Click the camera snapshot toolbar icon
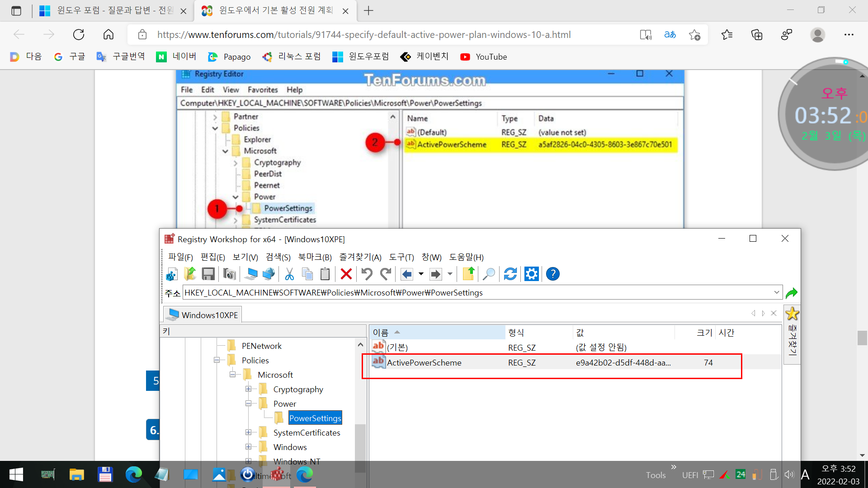Image resolution: width=868 pixels, height=488 pixels. 230,274
